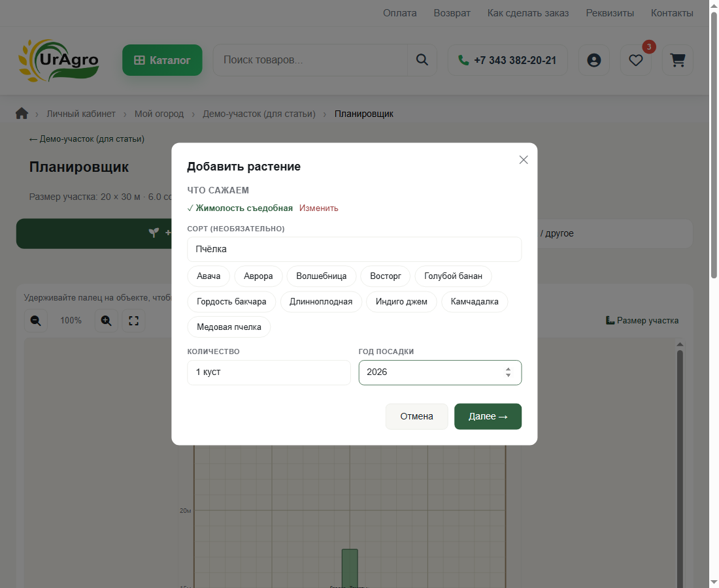
Task: Close the Добавить растение dialog
Action: coord(523,160)
